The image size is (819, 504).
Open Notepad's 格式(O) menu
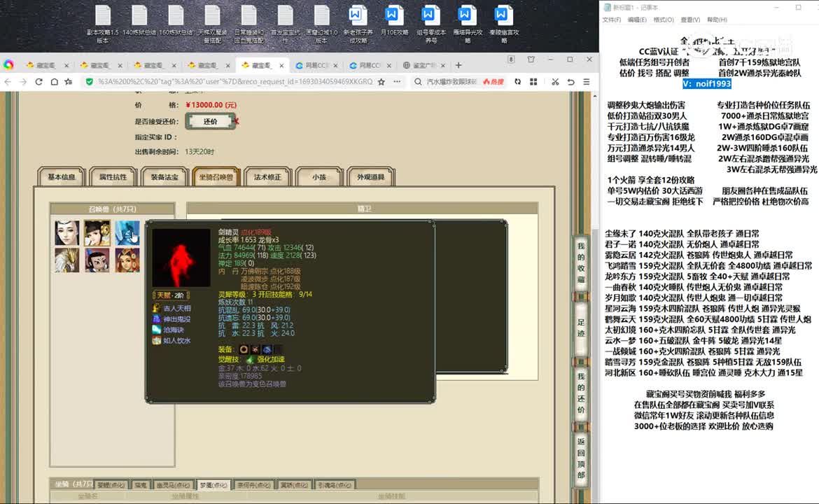tap(664, 20)
